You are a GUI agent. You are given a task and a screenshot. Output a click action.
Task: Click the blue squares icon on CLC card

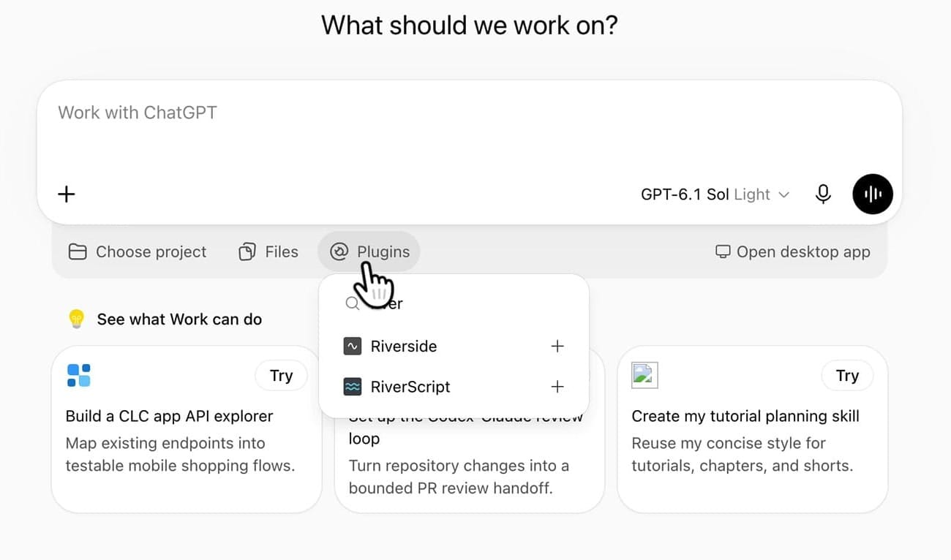[x=79, y=375]
